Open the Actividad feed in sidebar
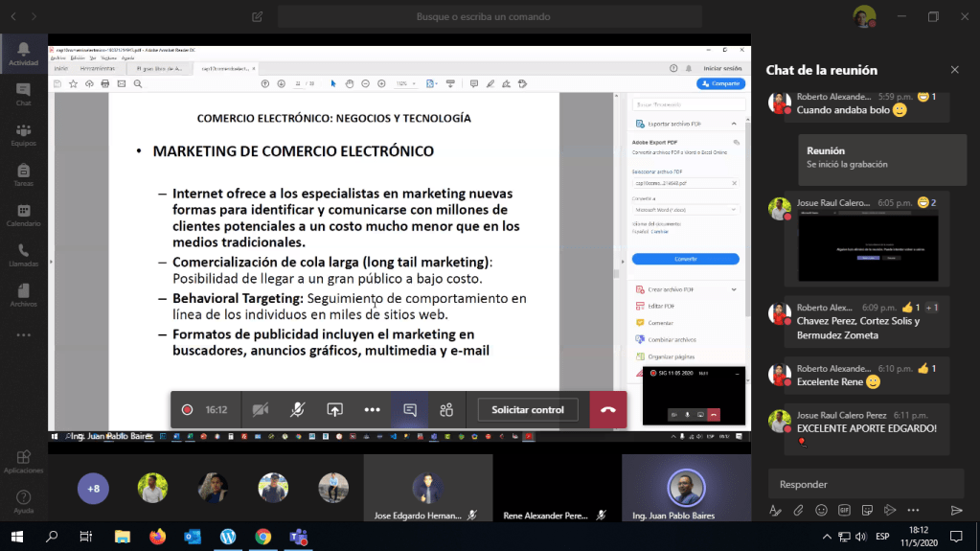This screenshot has height=551, width=980. point(23,54)
